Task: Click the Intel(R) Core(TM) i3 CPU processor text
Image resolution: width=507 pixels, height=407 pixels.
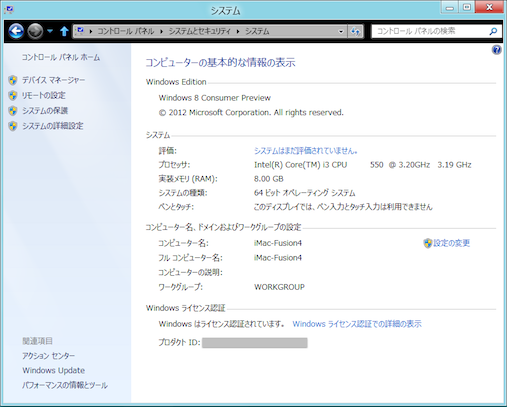Action: [301, 165]
